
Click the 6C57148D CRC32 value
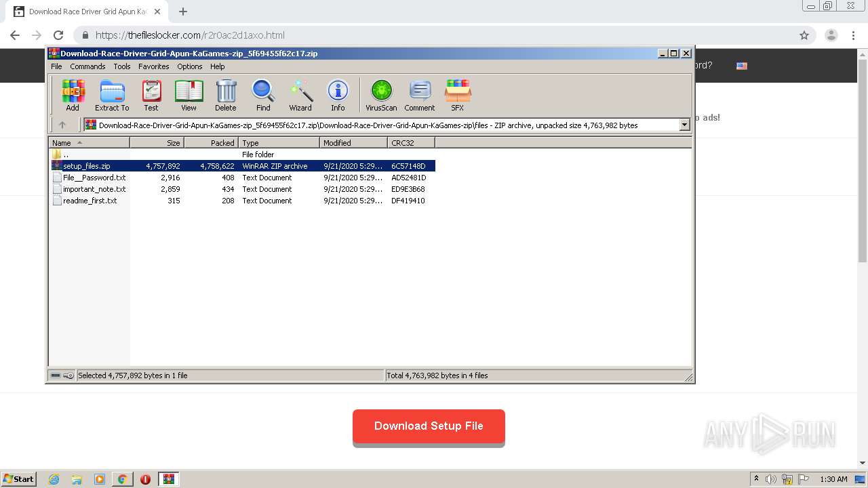tap(408, 166)
